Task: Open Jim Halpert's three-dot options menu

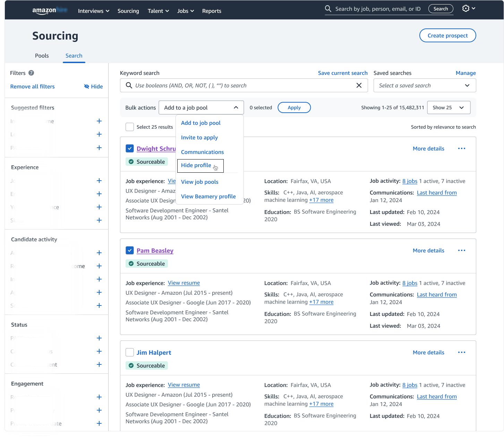Action: click(x=462, y=352)
